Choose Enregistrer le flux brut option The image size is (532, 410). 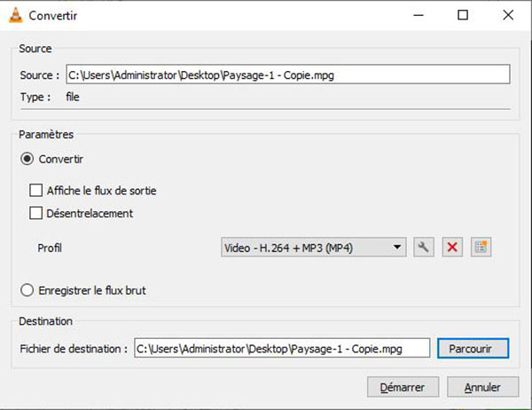pos(27,290)
